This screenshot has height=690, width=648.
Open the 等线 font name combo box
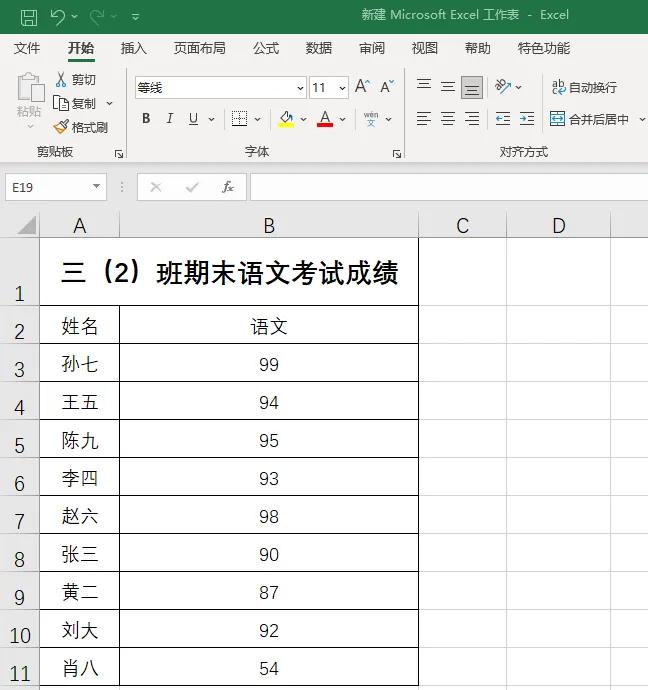coord(220,88)
